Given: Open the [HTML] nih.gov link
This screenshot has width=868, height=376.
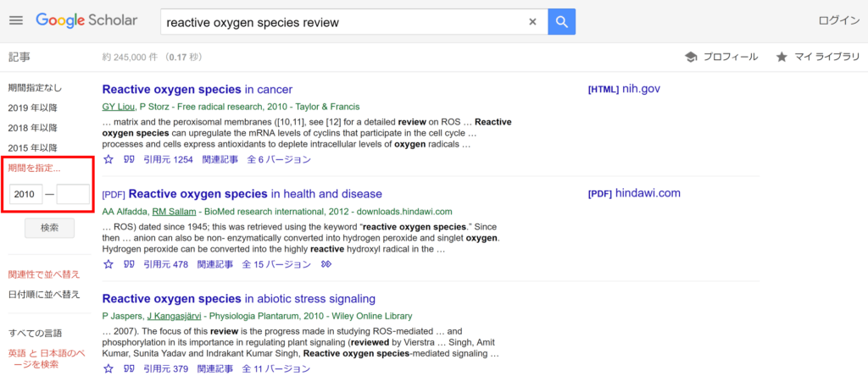Looking at the screenshot, I should (624, 89).
